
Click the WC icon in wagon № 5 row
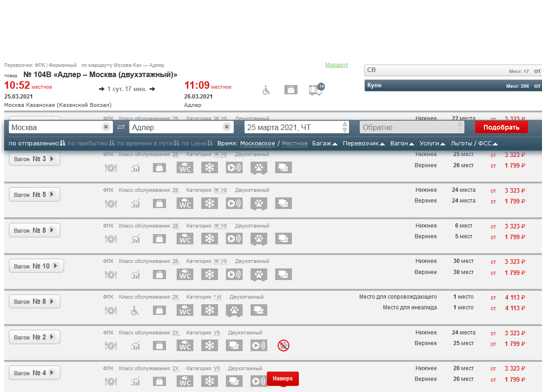click(185, 203)
